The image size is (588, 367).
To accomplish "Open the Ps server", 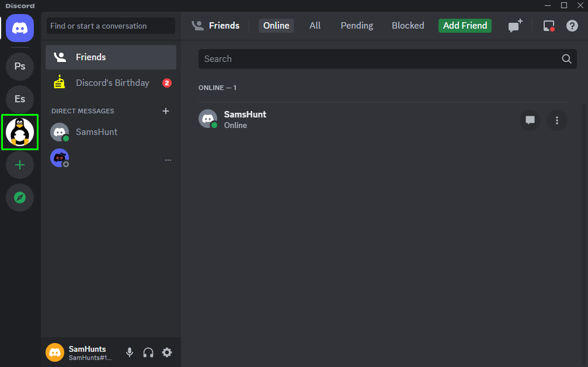I will [x=20, y=67].
